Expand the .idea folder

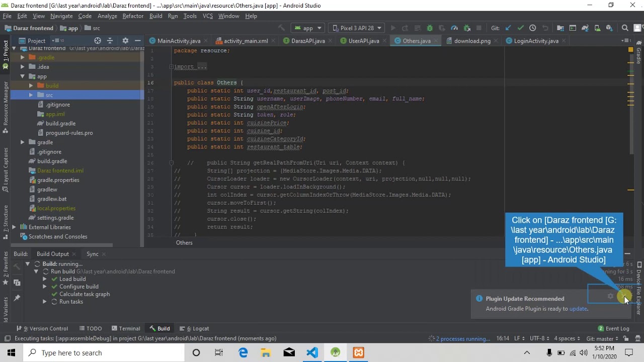[23, 67]
